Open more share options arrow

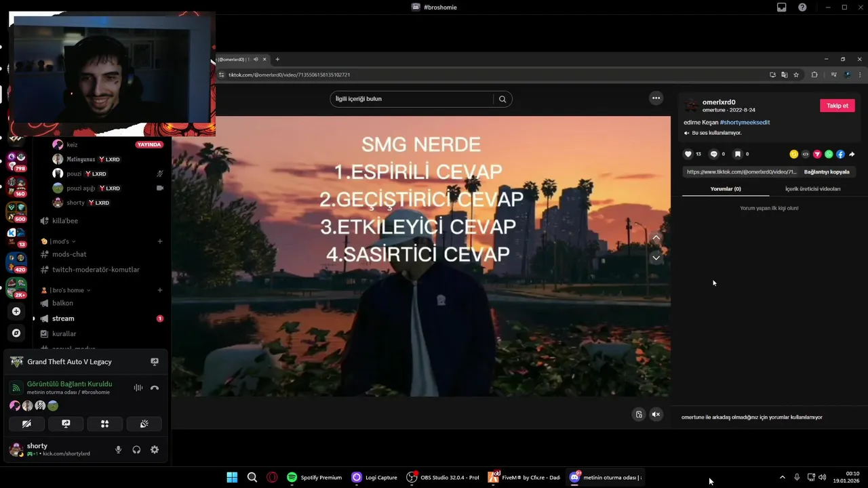[852, 155]
